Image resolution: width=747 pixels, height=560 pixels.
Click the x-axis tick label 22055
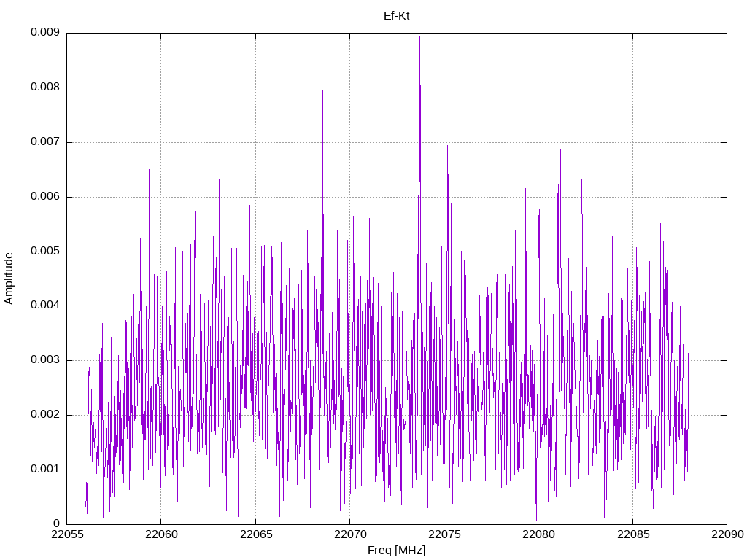66,534
